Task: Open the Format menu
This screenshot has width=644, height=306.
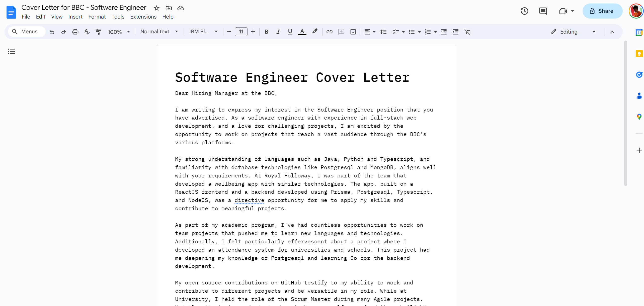Action: 97,17
